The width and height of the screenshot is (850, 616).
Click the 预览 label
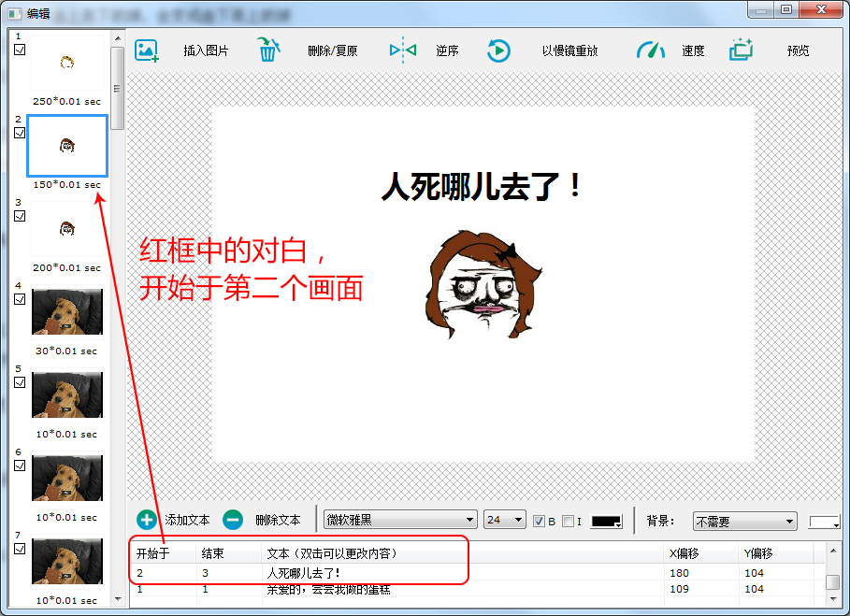(x=798, y=50)
